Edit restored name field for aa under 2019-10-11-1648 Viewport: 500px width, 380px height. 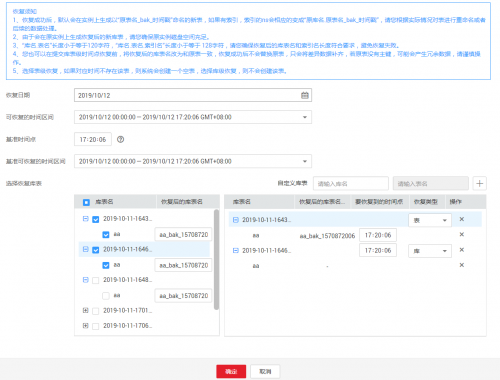coord(184,296)
